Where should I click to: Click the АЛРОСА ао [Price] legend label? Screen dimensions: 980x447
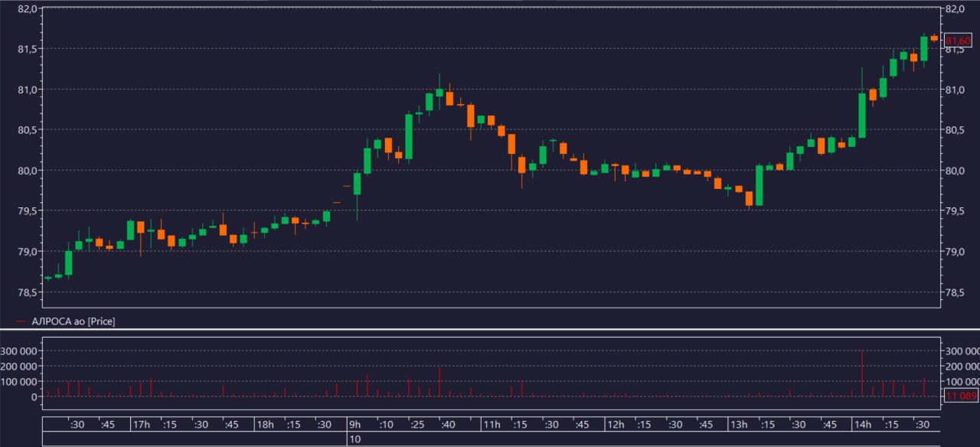point(73,322)
